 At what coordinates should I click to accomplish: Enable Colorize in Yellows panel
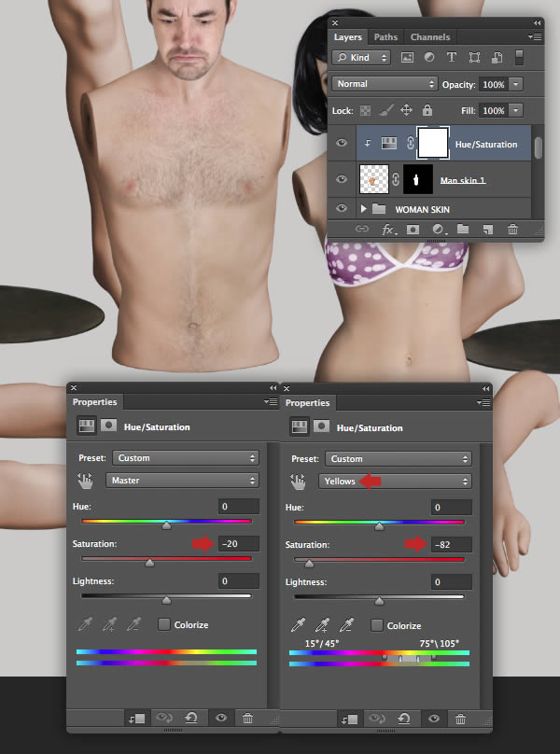point(377,625)
